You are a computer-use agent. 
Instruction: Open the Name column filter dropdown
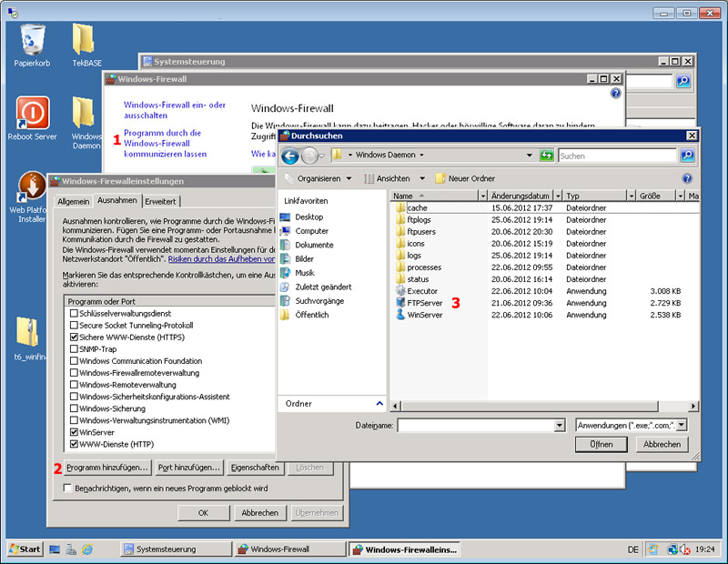(483, 196)
